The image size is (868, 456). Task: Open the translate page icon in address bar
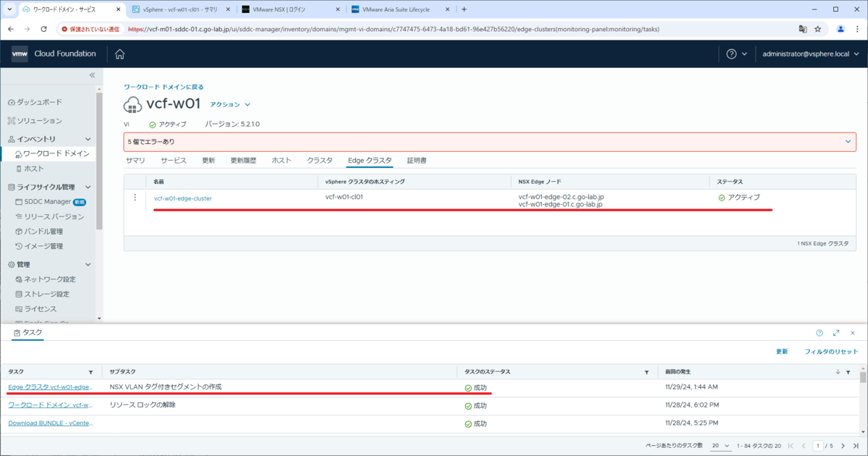point(802,29)
